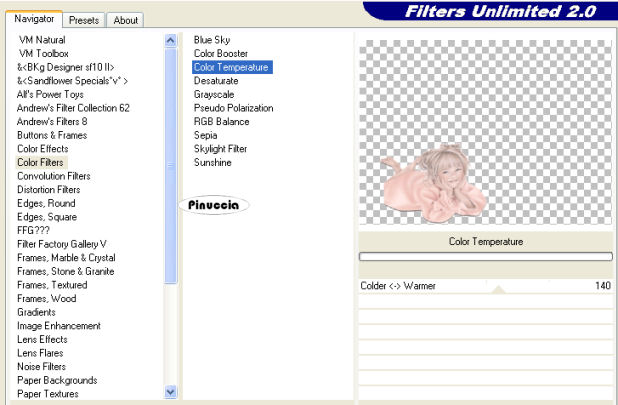Select Color Effects category

coord(43,149)
